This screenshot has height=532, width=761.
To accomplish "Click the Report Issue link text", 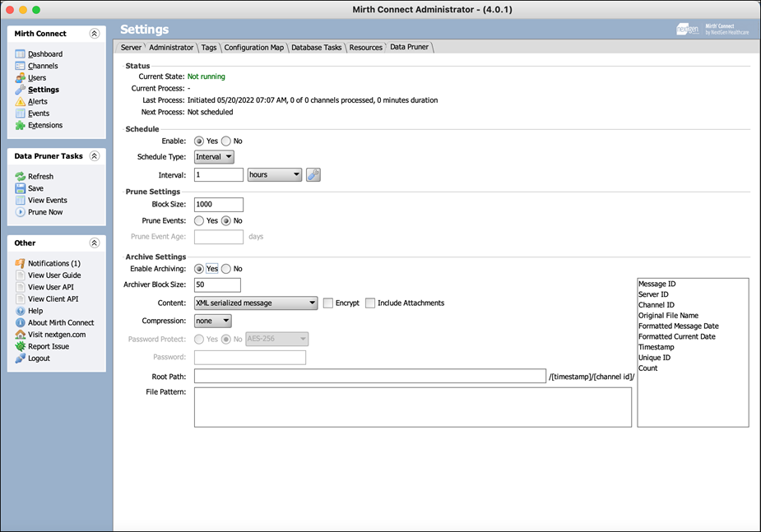I will point(49,346).
